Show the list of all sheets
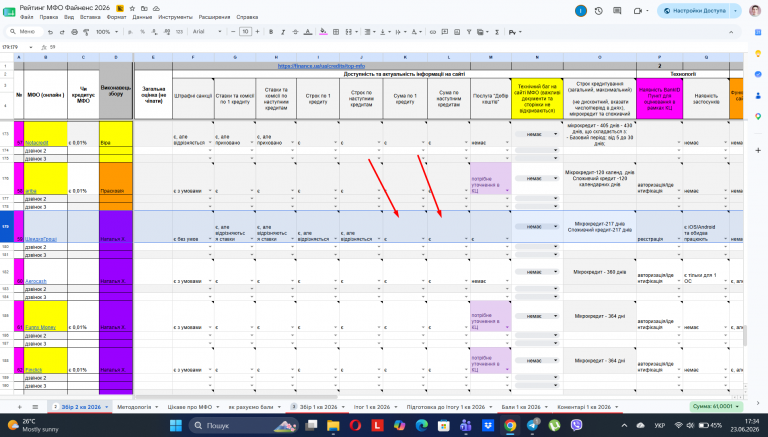Image resolution: width=768 pixels, height=437 pixels. [x=35, y=407]
